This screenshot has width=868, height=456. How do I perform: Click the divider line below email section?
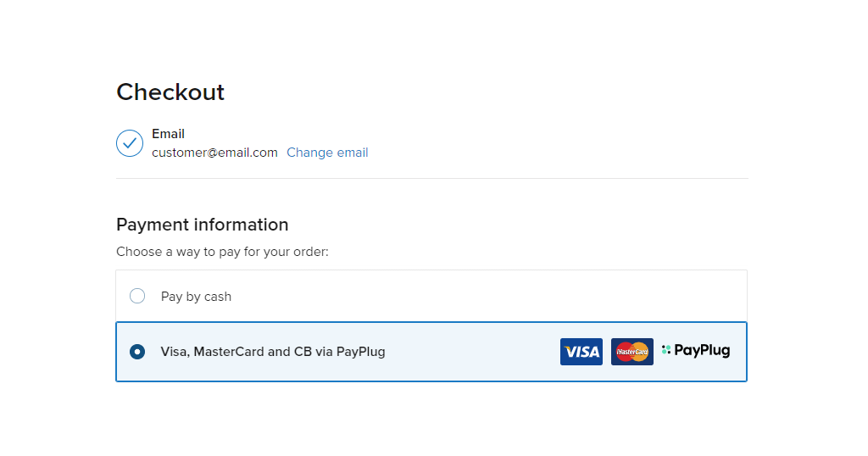431,178
